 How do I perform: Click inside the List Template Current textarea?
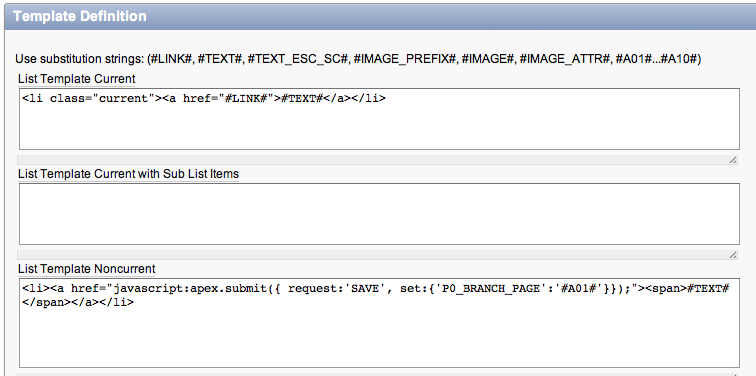click(379, 119)
